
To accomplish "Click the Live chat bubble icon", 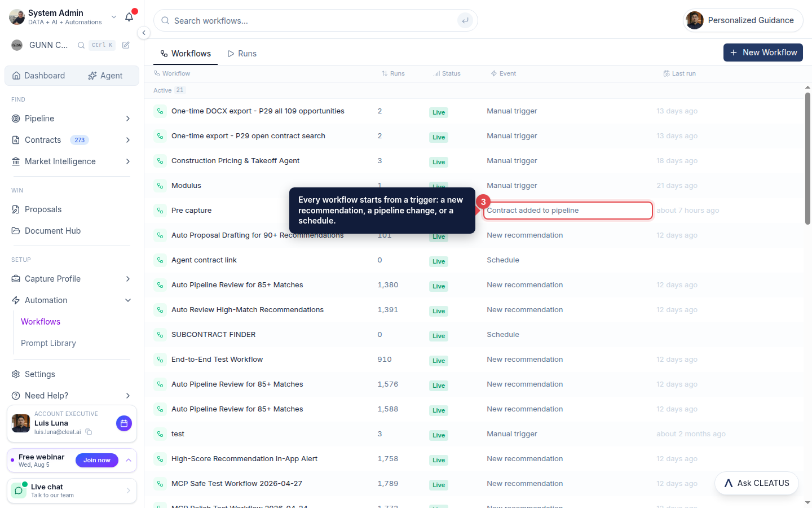I will pos(19,491).
